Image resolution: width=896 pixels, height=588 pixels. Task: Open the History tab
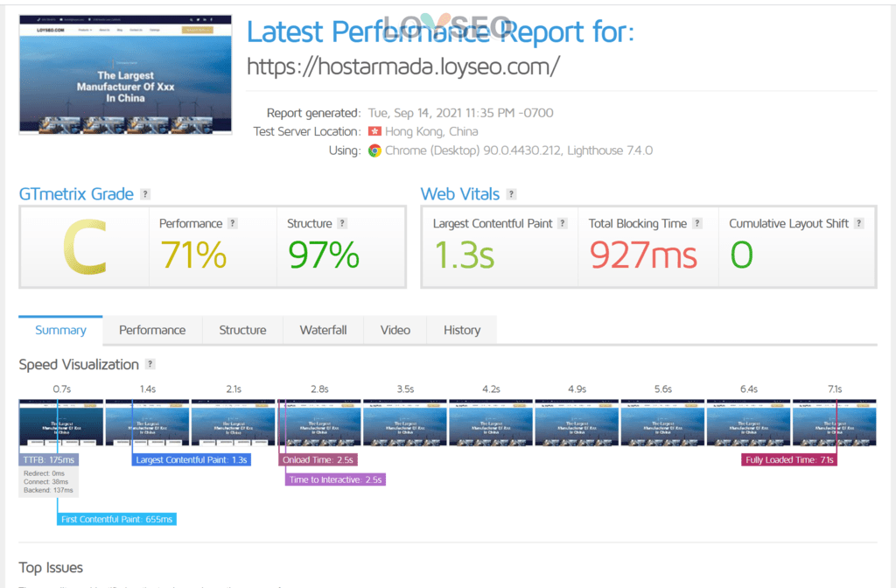tap(462, 330)
